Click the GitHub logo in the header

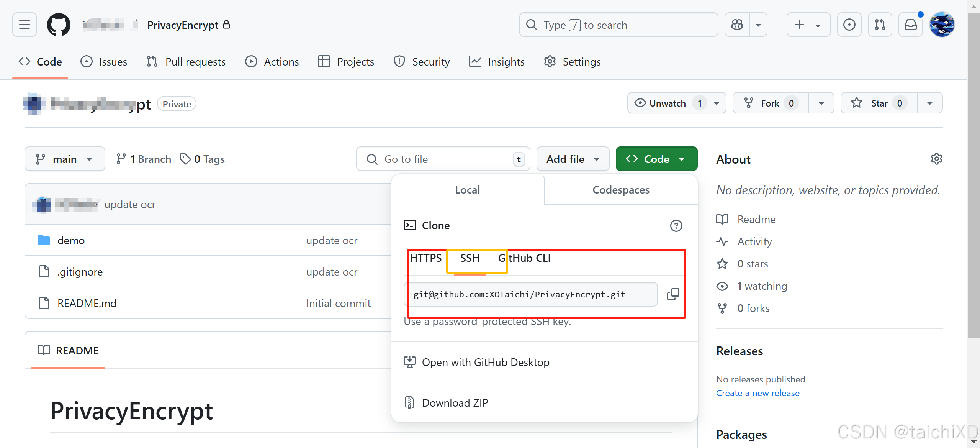[58, 24]
